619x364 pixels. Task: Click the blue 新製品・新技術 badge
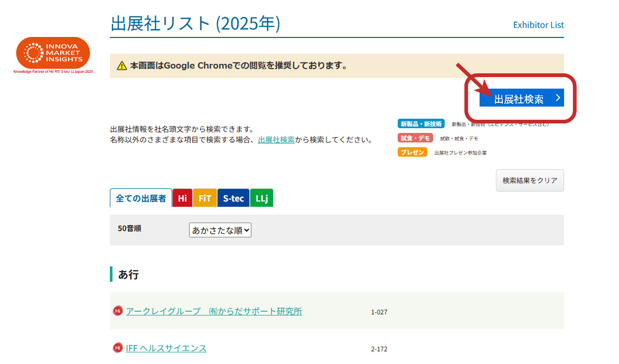click(421, 124)
